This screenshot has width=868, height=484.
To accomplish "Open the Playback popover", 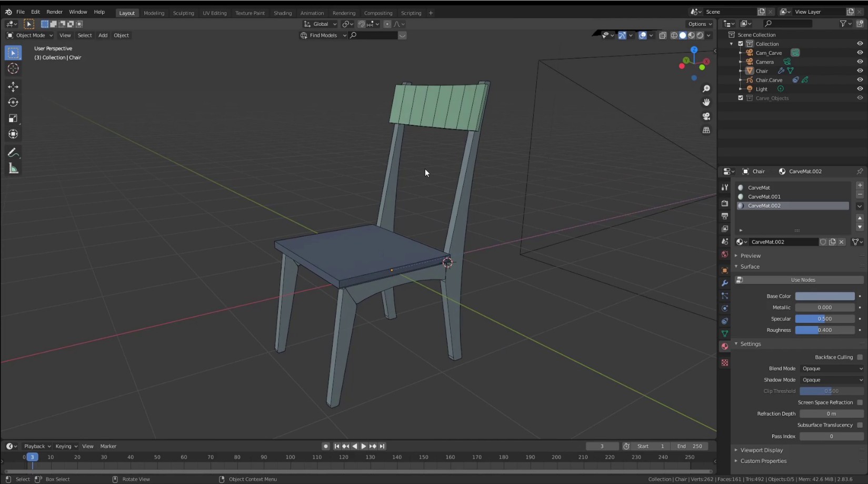I will point(37,446).
